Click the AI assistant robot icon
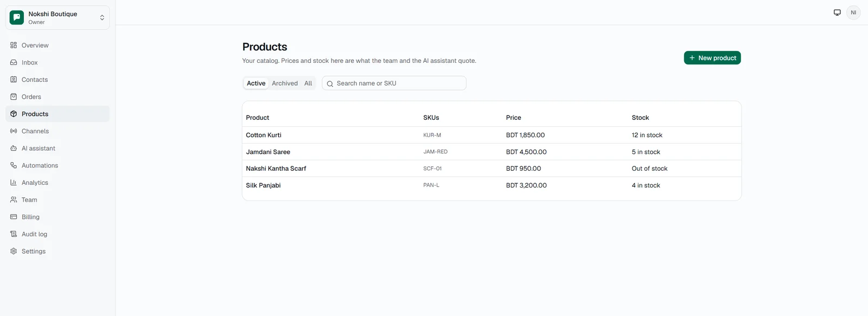 pyautogui.click(x=14, y=148)
